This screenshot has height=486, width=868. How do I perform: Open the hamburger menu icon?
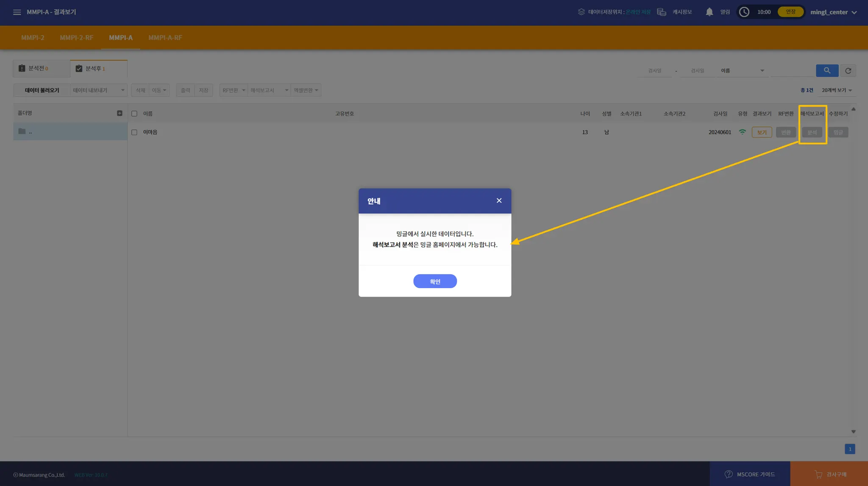pyautogui.click(x=17, y=12)
